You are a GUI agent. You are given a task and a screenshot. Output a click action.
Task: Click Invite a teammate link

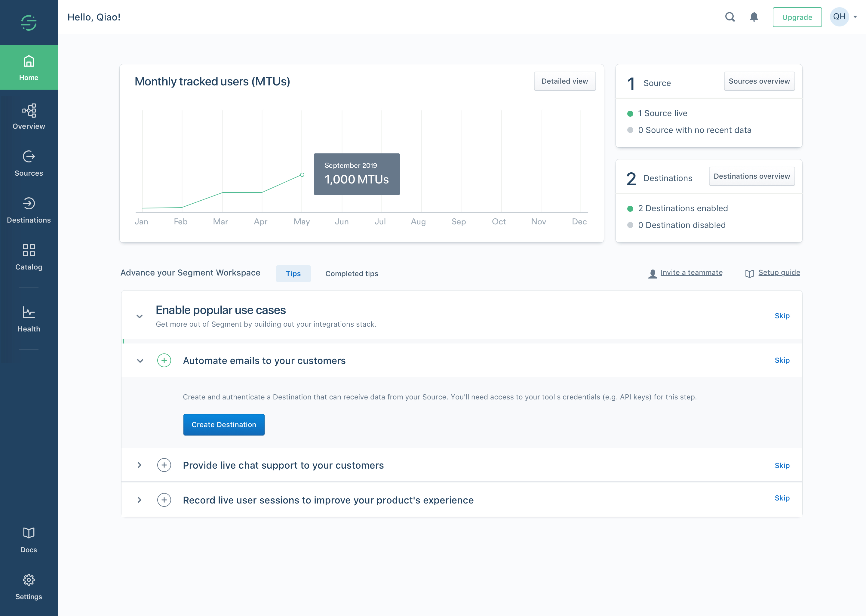691,272
